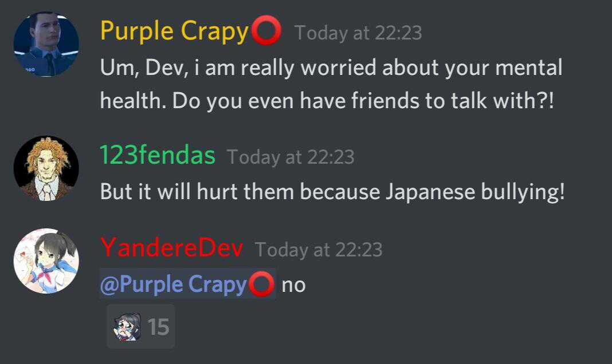Click the yellow Purple Crapy username
The width and height of the screenshot is (612, 364).
coord(174,31)
